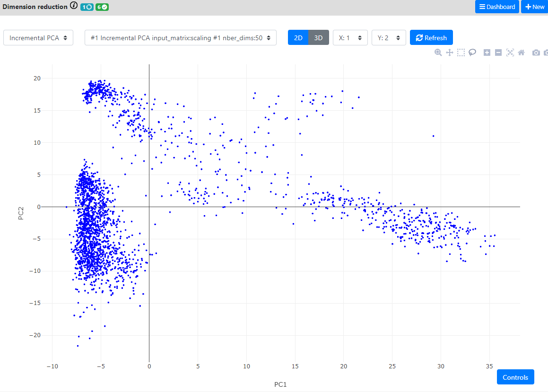Download plot using the camera icon
The image size is (548, 392).
pyautogui.click(x=536, y=52)
